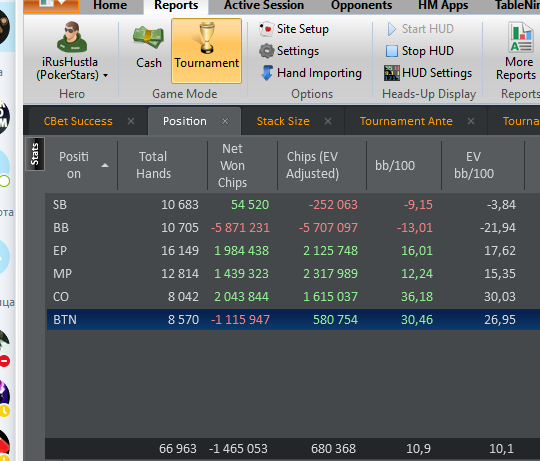Click the 66 963 total hands summary
540x461 pixels.
pos(178,449)
